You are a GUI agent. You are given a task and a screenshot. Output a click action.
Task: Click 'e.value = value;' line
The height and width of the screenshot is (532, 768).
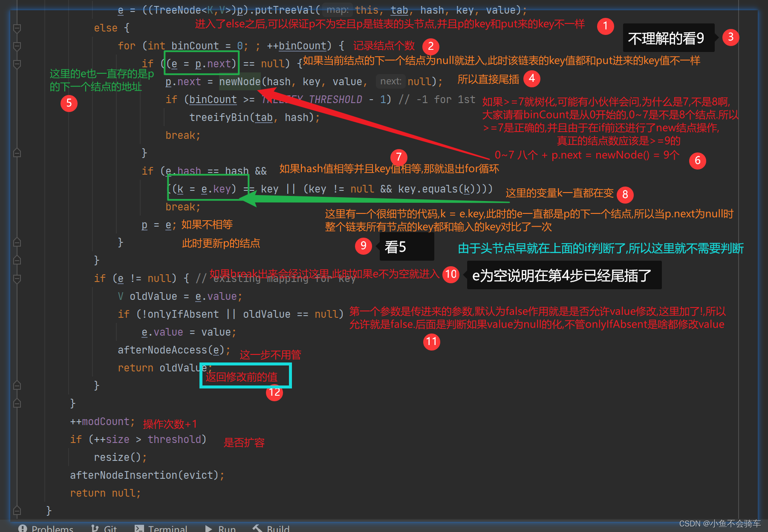pos(189,332)
